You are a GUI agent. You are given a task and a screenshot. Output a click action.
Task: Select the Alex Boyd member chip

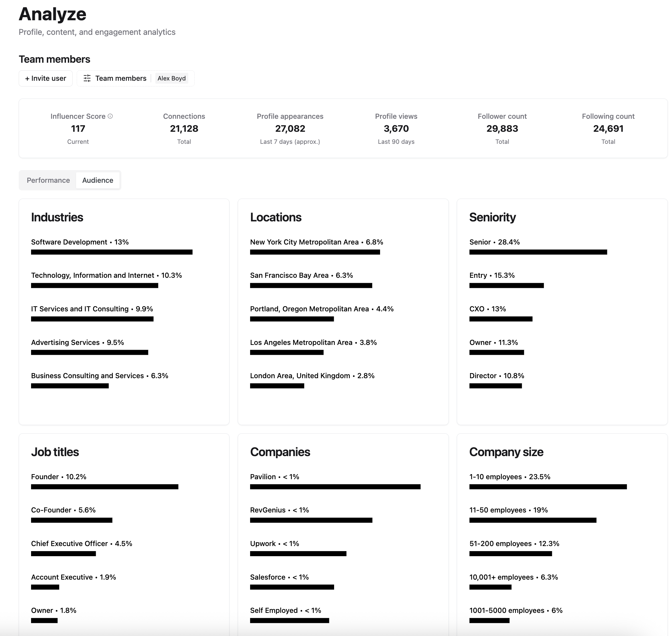(172, 78)
